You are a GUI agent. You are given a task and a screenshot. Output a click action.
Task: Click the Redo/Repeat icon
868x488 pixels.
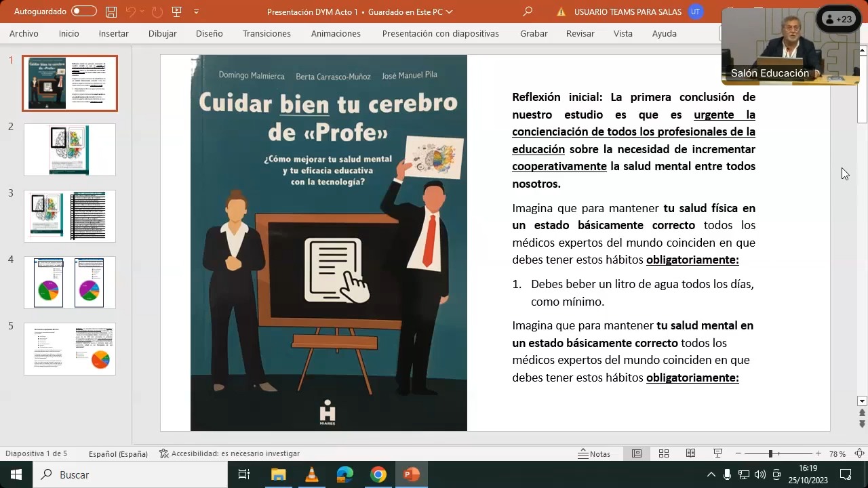point(157,12)
